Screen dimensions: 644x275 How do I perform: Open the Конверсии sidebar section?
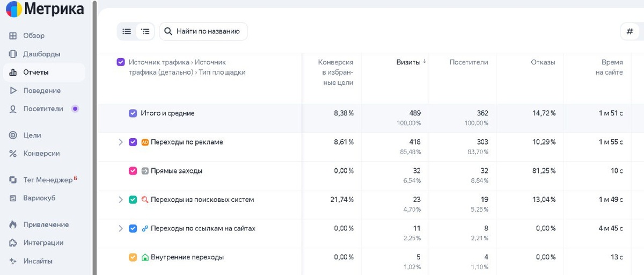(x=41, y=154)
